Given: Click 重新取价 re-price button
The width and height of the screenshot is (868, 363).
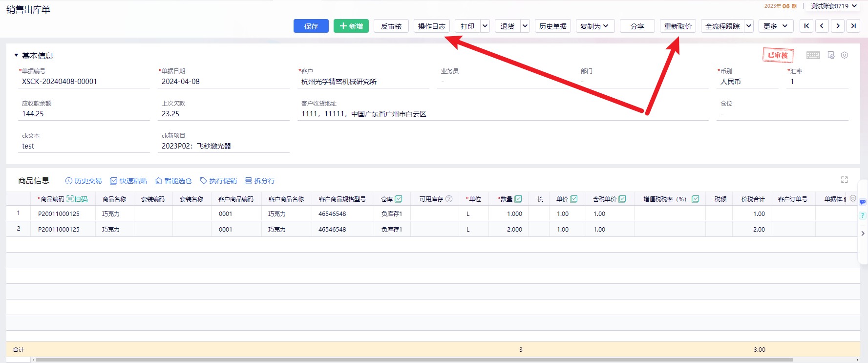Looking at the screenshot, I should 678,26.
